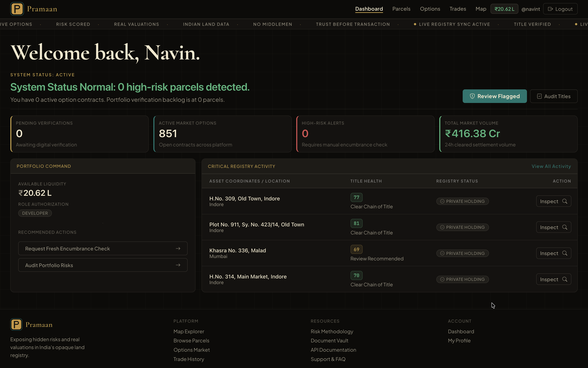Open My Profile footer link
588x368 pixels.
(x=459, y=340)
